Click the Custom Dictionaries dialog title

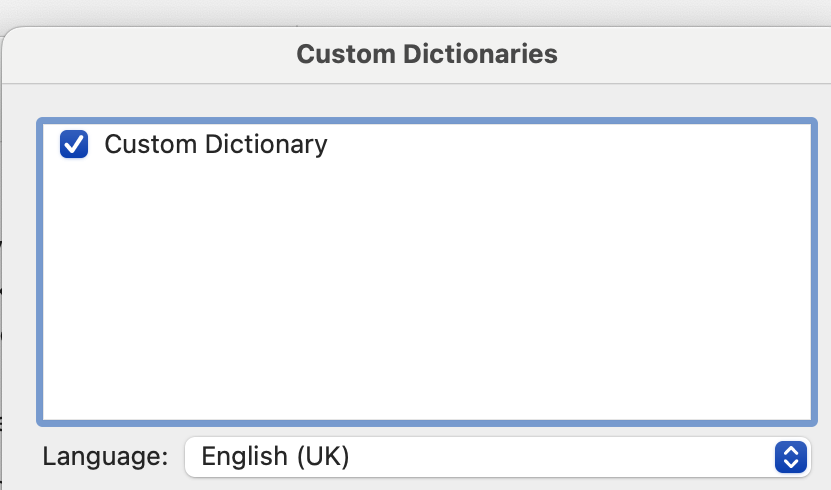click(x=427, y=54)
